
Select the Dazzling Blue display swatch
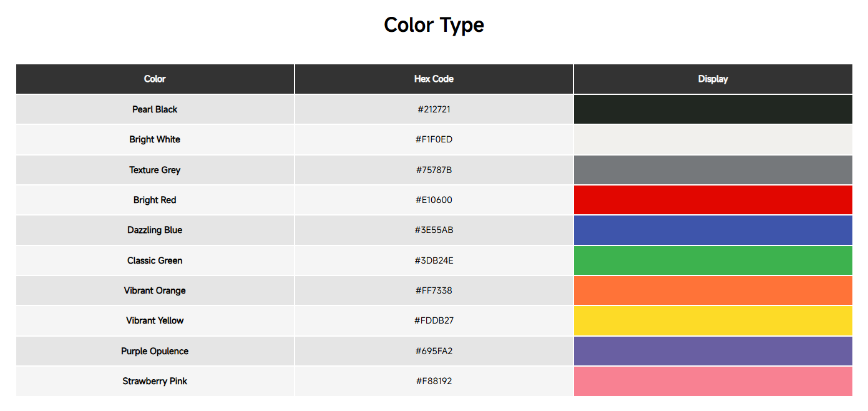pos(713,230)
